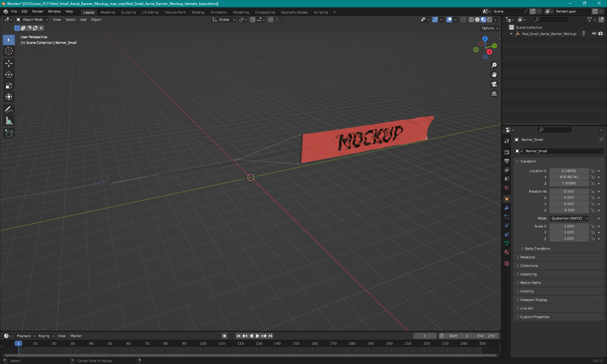Toggle snapping magnet
The image size is (607, 364).
click(252, 20)
